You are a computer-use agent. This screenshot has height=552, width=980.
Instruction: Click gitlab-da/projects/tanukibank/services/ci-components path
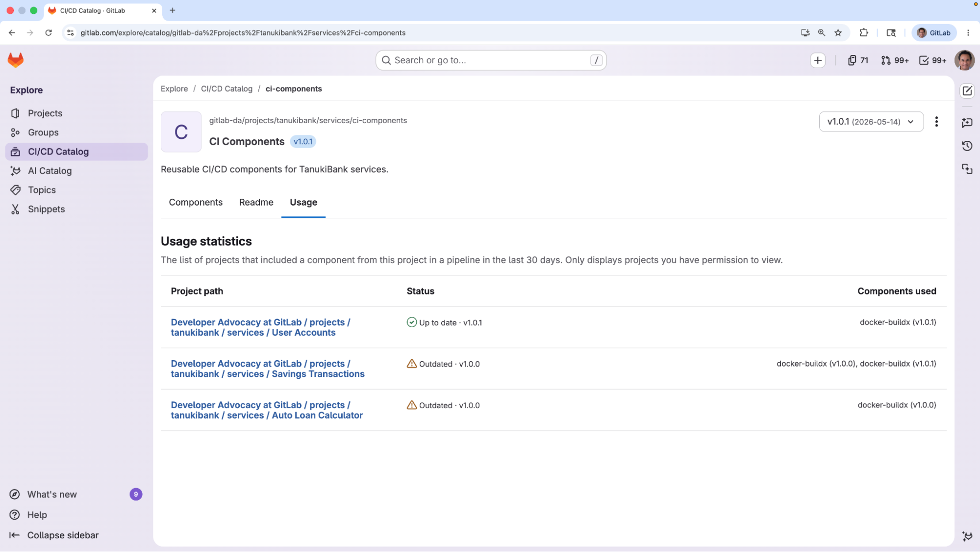[308, 121]
